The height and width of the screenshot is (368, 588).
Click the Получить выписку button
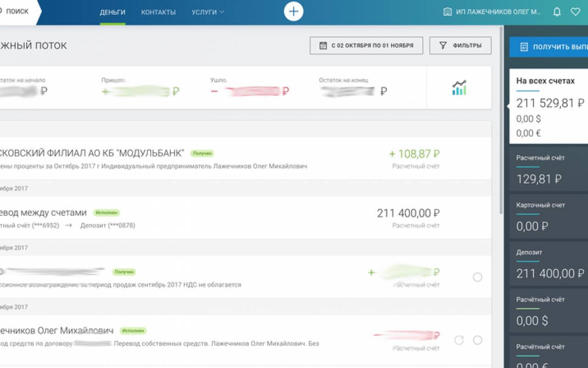[548, 47]
